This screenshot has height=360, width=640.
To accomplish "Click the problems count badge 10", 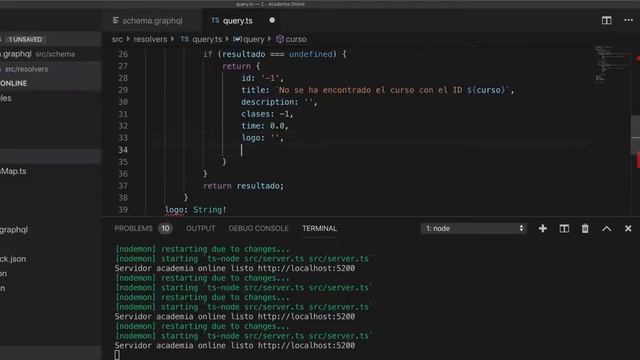I will (x=165, y=228).
